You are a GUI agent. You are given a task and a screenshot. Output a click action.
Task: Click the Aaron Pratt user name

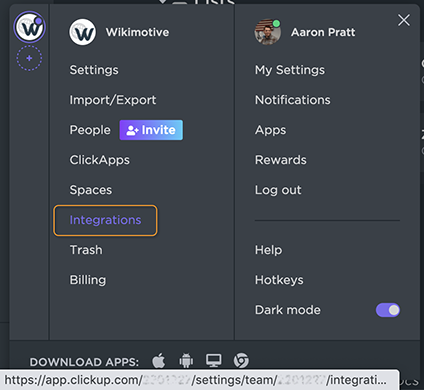coord(323,32)
